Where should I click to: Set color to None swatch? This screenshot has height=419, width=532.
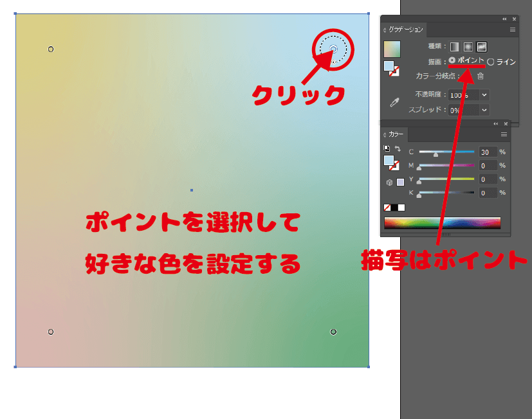[387, 208]
